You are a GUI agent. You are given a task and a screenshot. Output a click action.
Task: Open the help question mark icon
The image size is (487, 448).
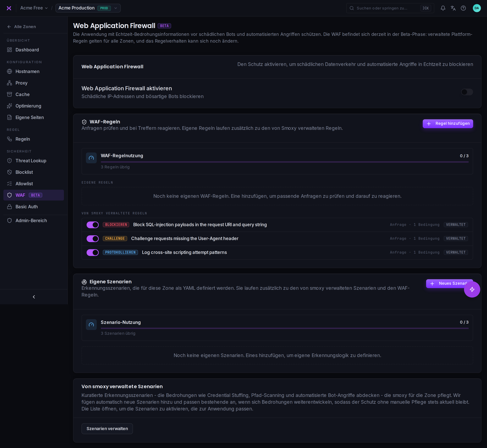pos(463,8)
